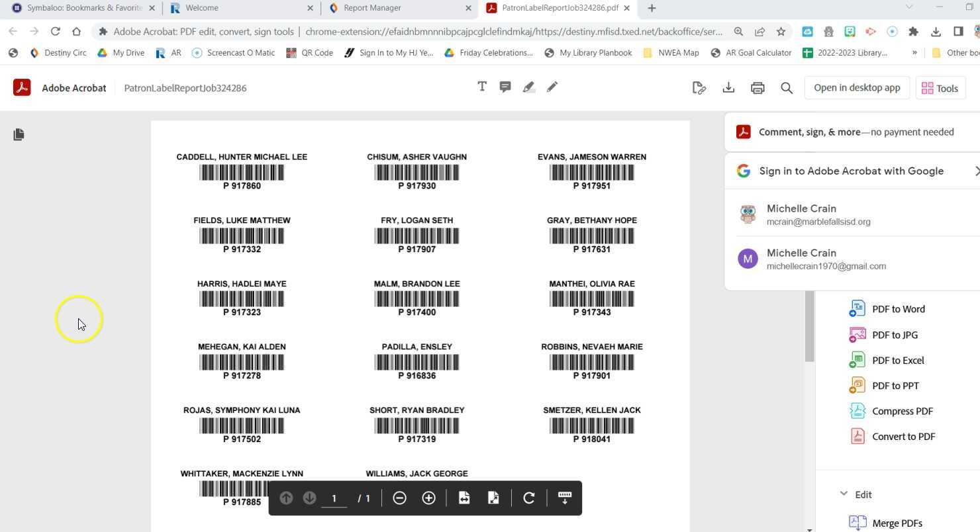Click inside the page number field
This screenshot has height=532, width=980.
334,498
